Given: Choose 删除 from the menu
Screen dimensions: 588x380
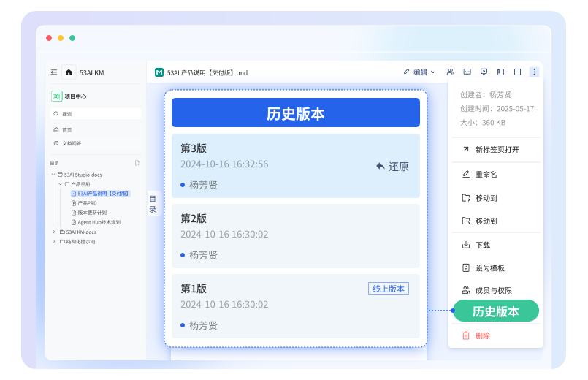Looking at the screenshot, I should [x=496, y=335].
